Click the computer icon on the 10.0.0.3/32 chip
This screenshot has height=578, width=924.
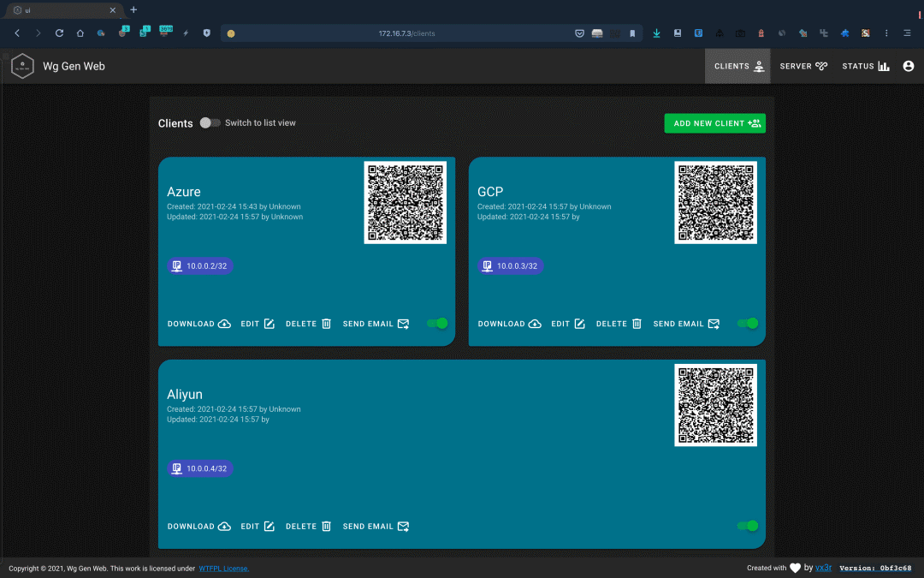pyautogui.click(x=488, y=265)
